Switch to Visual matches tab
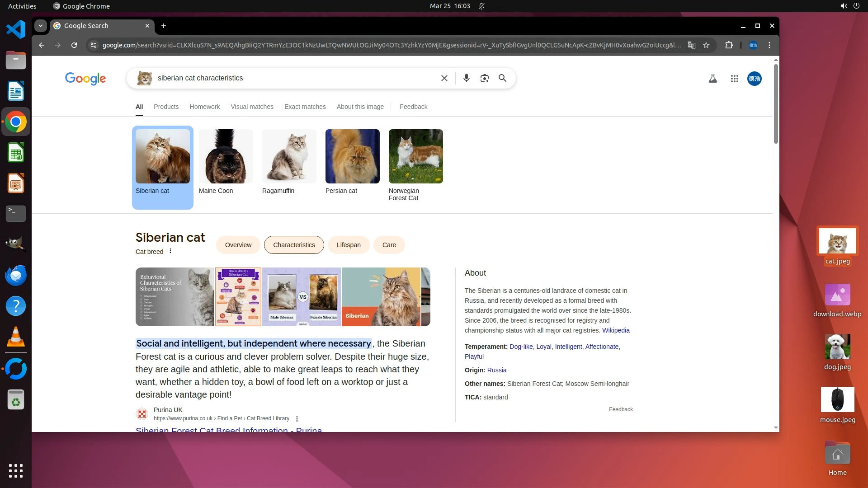 (252, 107)
